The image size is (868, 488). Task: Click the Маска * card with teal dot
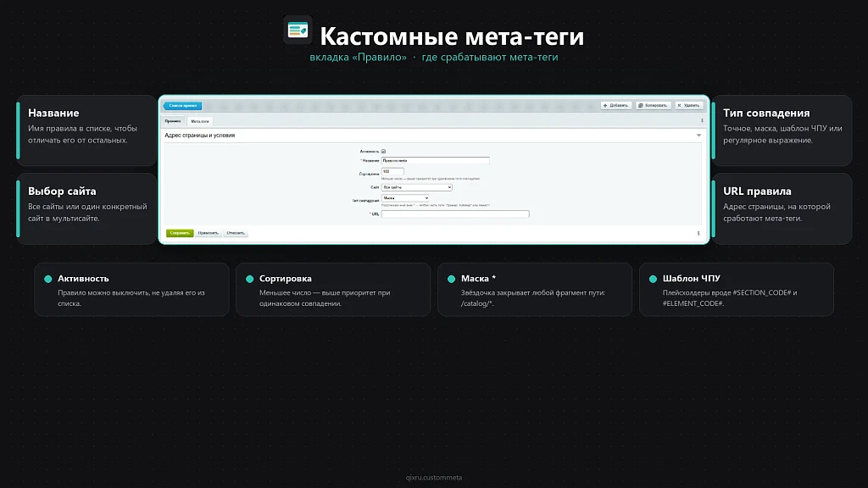[x=535, y=290]
